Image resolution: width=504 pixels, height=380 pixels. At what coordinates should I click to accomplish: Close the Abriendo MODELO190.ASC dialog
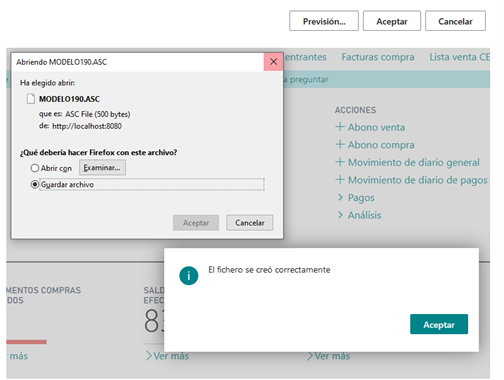pos(273,62)
